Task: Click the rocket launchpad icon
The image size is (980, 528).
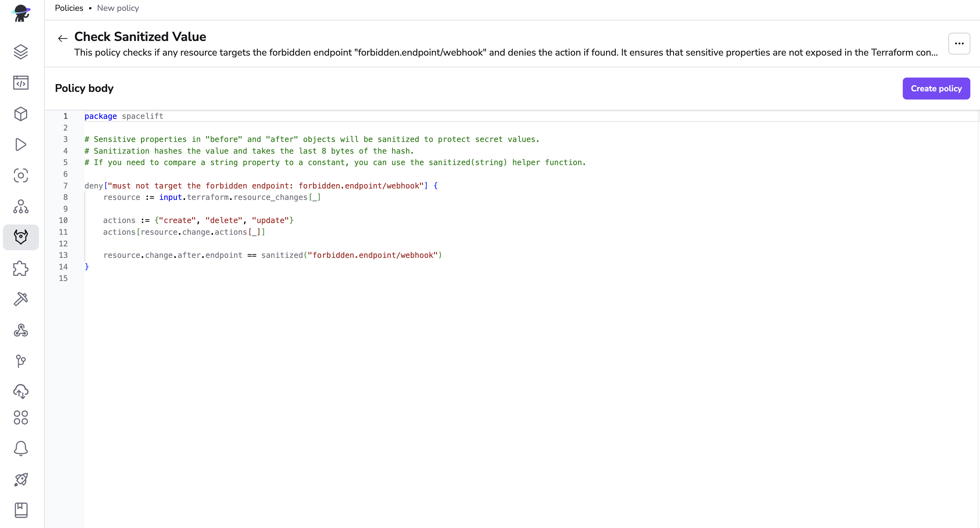Action: (20, 479)
